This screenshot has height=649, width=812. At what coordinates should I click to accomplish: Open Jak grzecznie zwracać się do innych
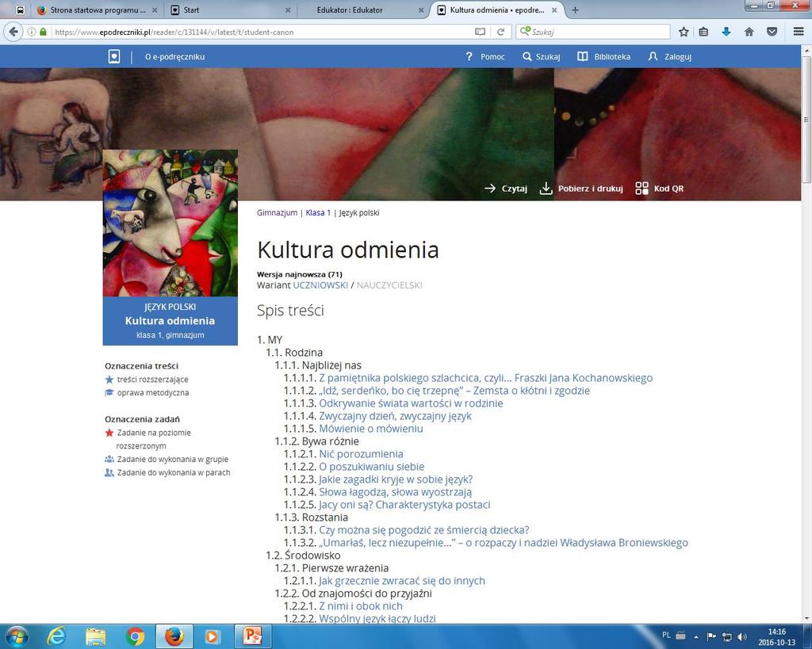pos(402,581)
